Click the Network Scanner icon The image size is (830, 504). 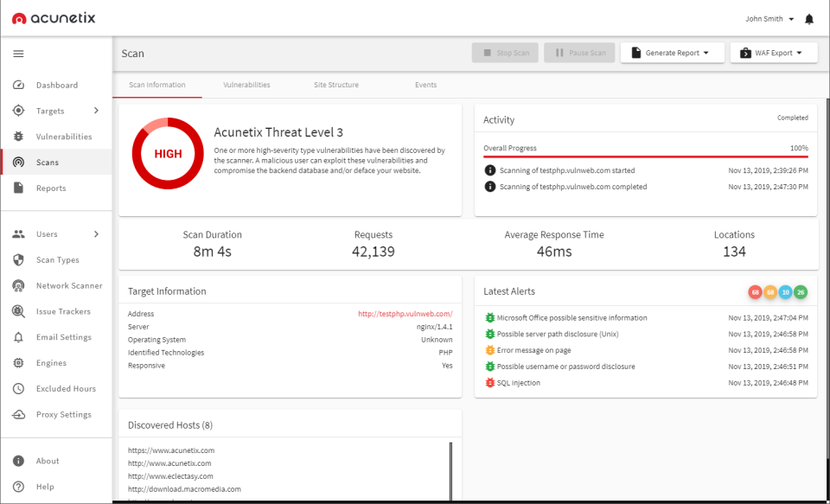click(18, 286)
